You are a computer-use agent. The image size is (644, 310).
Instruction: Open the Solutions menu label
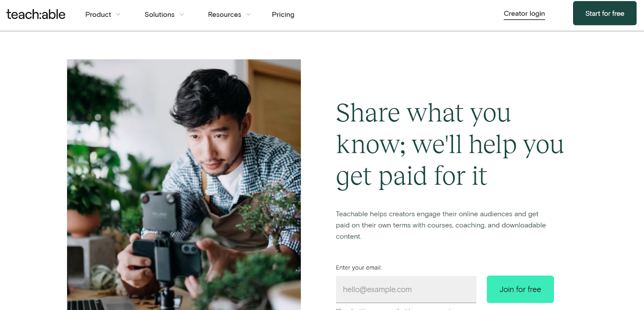159,15
